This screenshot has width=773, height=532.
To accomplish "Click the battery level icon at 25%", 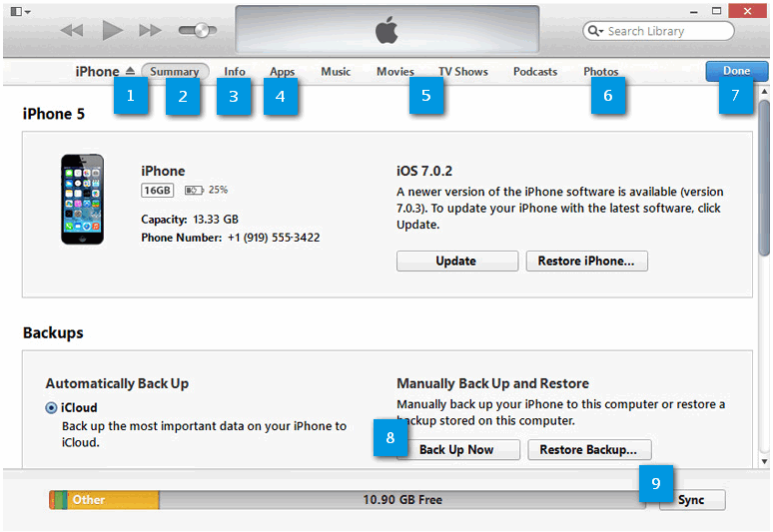I will click(194, 190).
